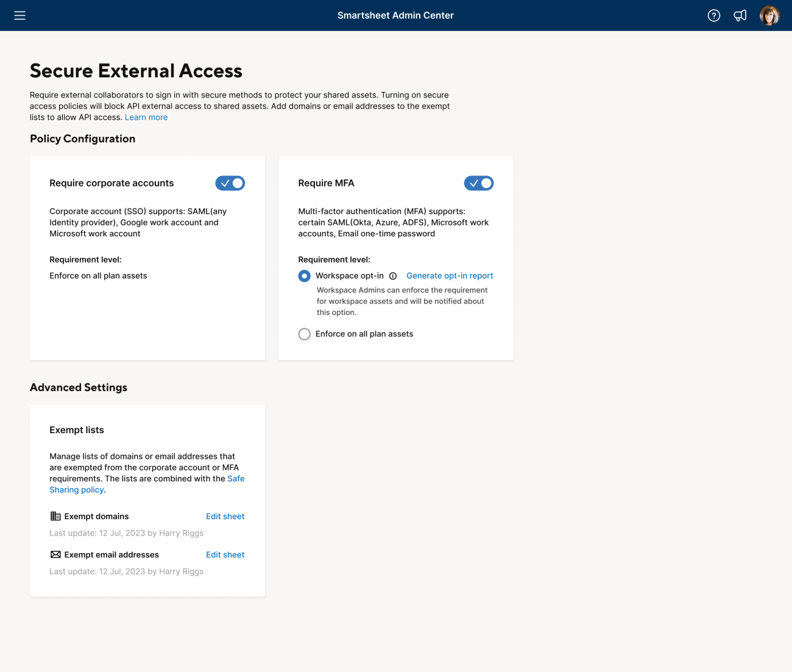Select the Workspace opt-in radio button
Image resolution: width=792 pixels, height=672 pixels.
pos(304,275)
